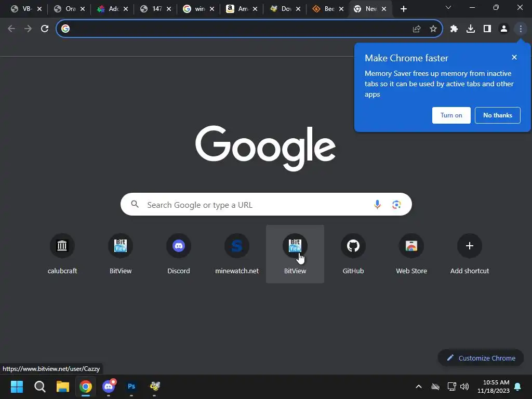Viewport: 532px width, 399px height.
Task: Open the calubcraft shortcut
Action: tap(62, 254)
